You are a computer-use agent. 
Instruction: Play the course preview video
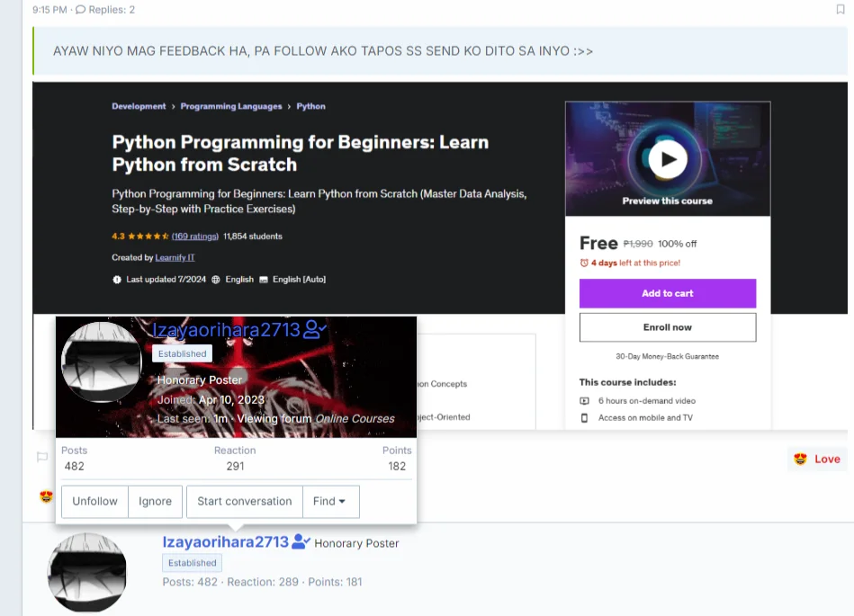668,159
